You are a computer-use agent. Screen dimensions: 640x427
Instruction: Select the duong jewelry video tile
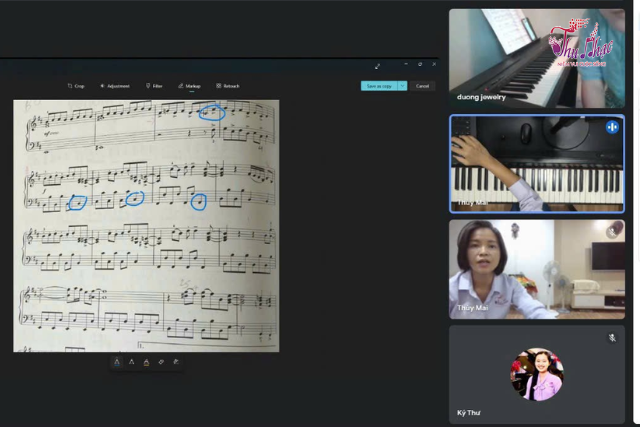(x=537, y=58)
